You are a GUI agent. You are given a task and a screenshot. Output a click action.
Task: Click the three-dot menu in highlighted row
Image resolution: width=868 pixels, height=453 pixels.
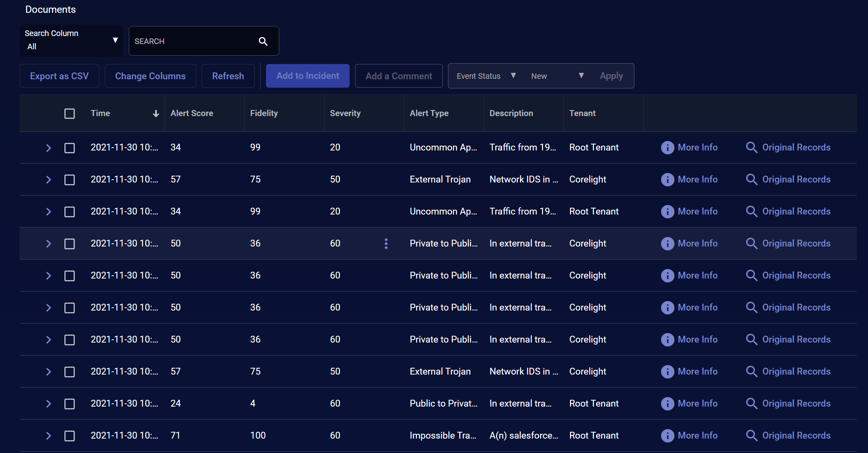(x=386, y=243)
